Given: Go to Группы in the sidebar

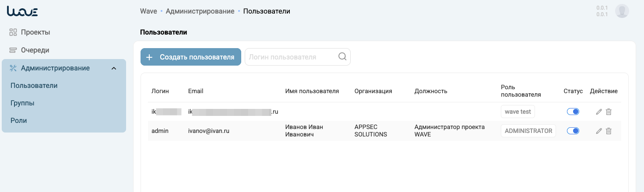Looking at the screenshot, I should (x=22, y=103).
